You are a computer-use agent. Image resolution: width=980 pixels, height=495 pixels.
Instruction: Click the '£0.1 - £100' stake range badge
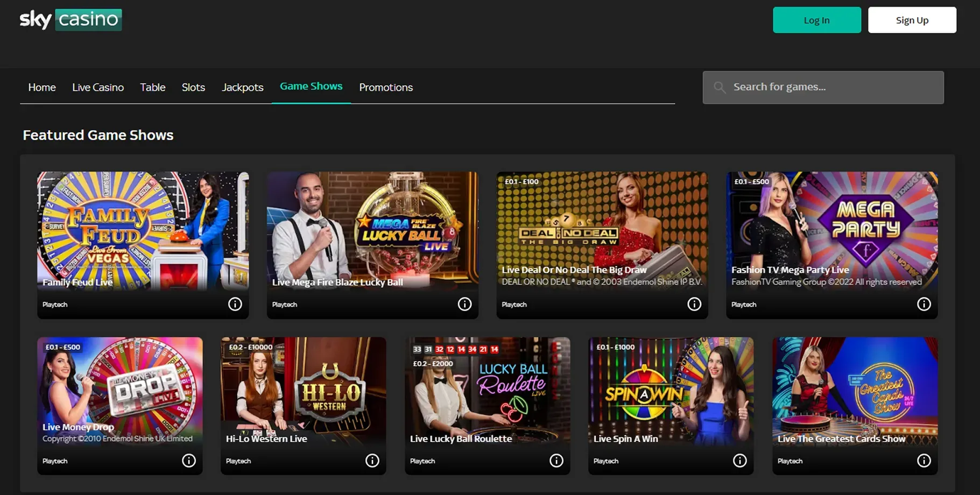pos(521,181)
